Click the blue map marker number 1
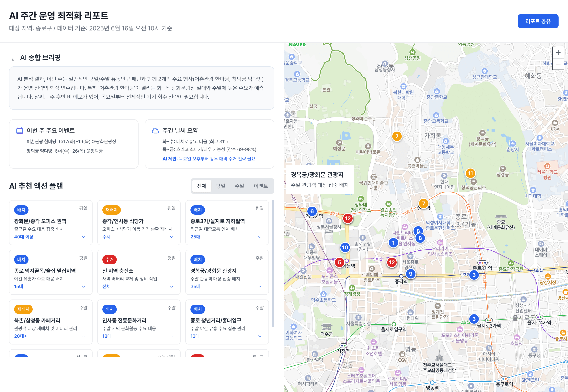Image resolution: width=568 pixels, height=392 pixels. pos(393,243)
